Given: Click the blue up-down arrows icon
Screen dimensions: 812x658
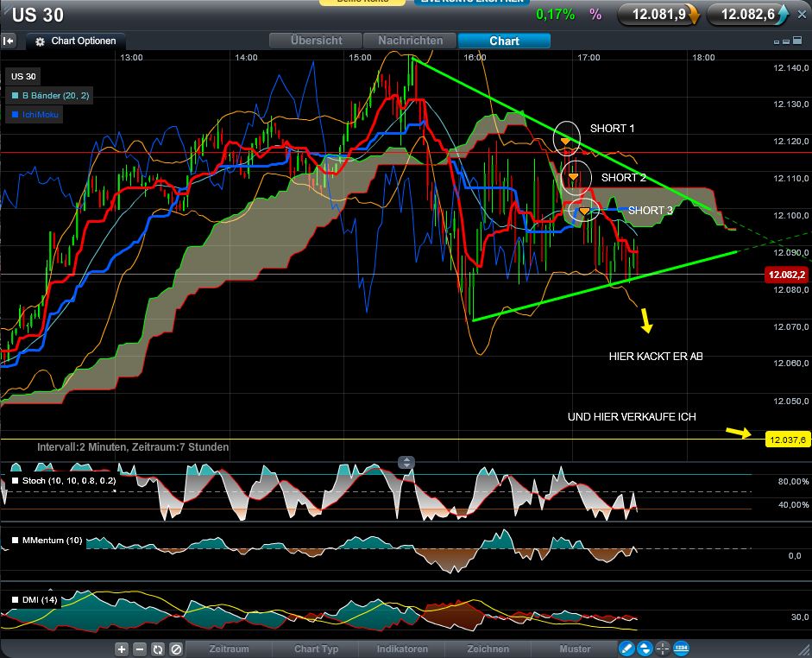Looking at the screenshot, I should click(x=645, y=649).
